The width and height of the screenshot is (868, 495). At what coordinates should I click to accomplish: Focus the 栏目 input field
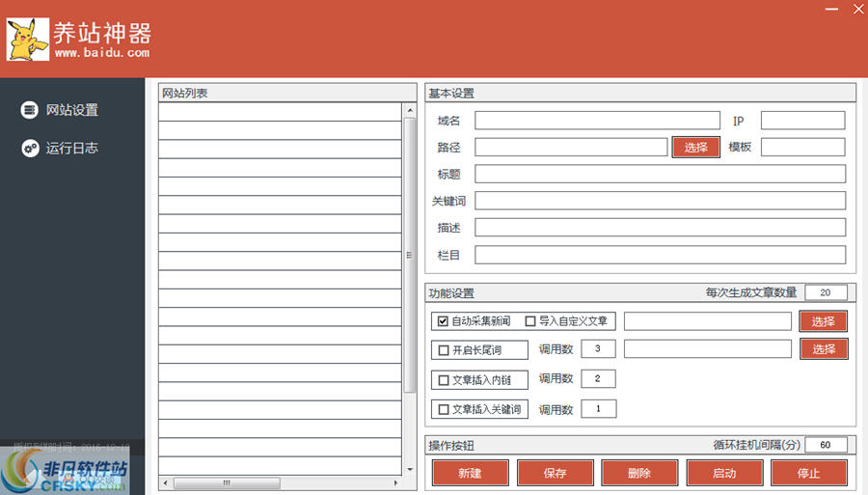tap(661, 255)
